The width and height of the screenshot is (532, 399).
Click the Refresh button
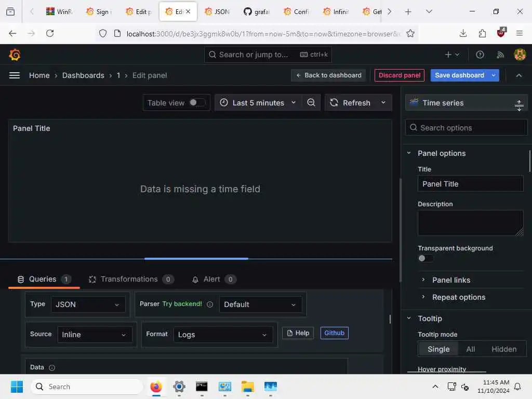(x=350, y=102)
